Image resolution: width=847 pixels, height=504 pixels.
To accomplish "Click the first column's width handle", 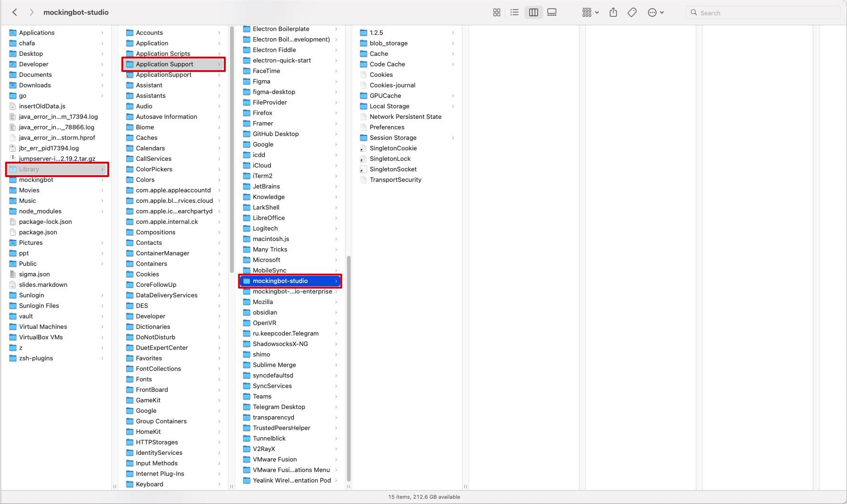I will tap(115, 486).
